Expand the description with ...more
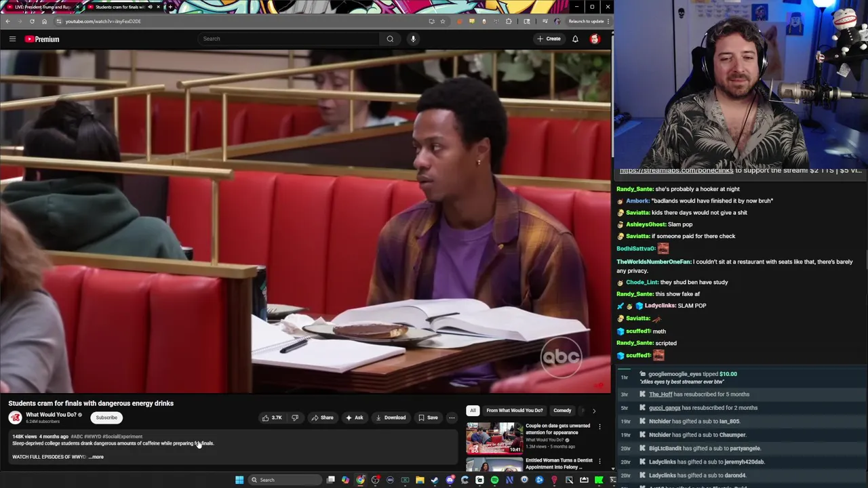This screenshot has height=488, width=868. [x=97, y=457]
